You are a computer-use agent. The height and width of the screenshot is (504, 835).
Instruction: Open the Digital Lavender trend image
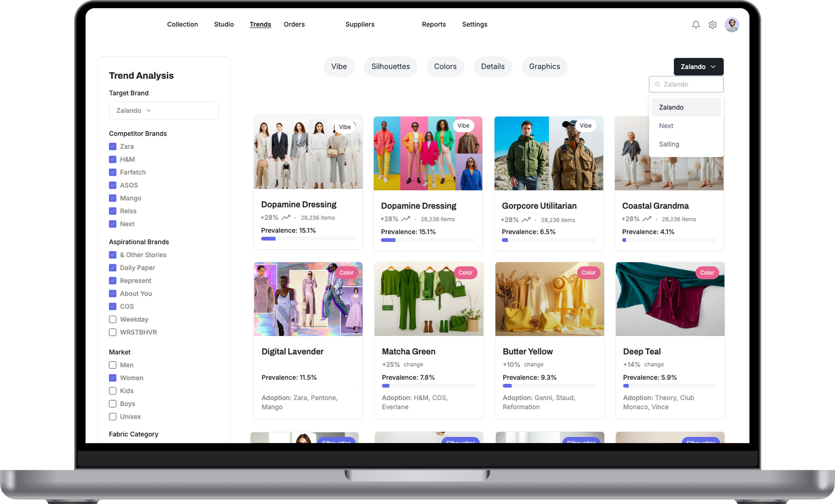coord(308,299)
